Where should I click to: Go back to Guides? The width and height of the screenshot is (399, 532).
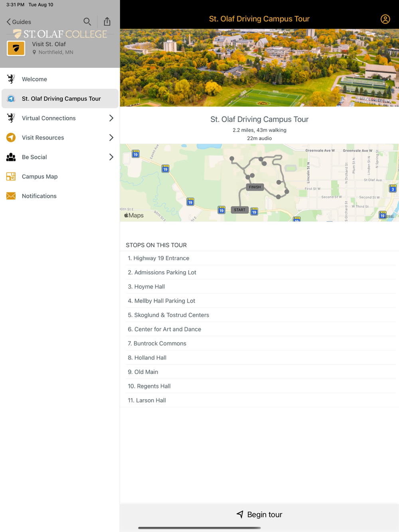[19, 22]
